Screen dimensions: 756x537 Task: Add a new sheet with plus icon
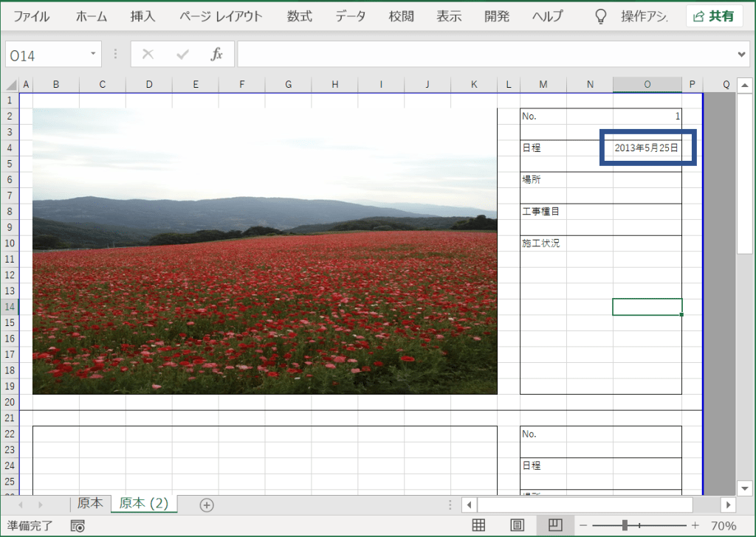pyautogui.click(x=207, y=505)
